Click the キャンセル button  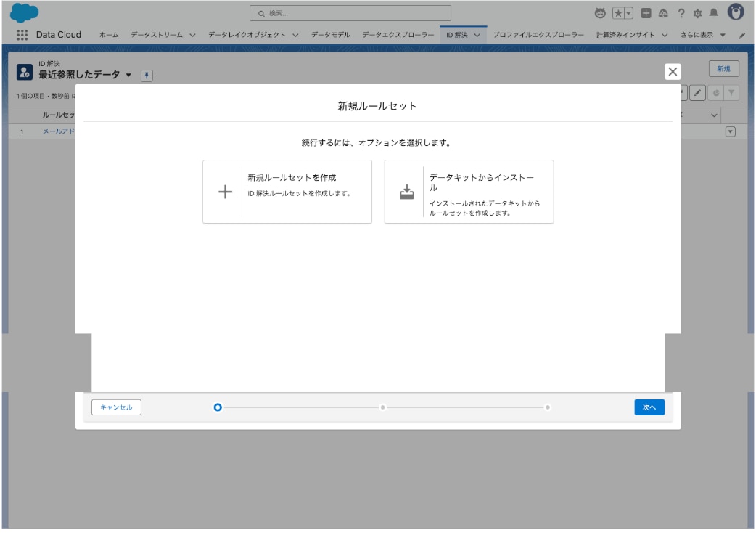tap(116, 407)
